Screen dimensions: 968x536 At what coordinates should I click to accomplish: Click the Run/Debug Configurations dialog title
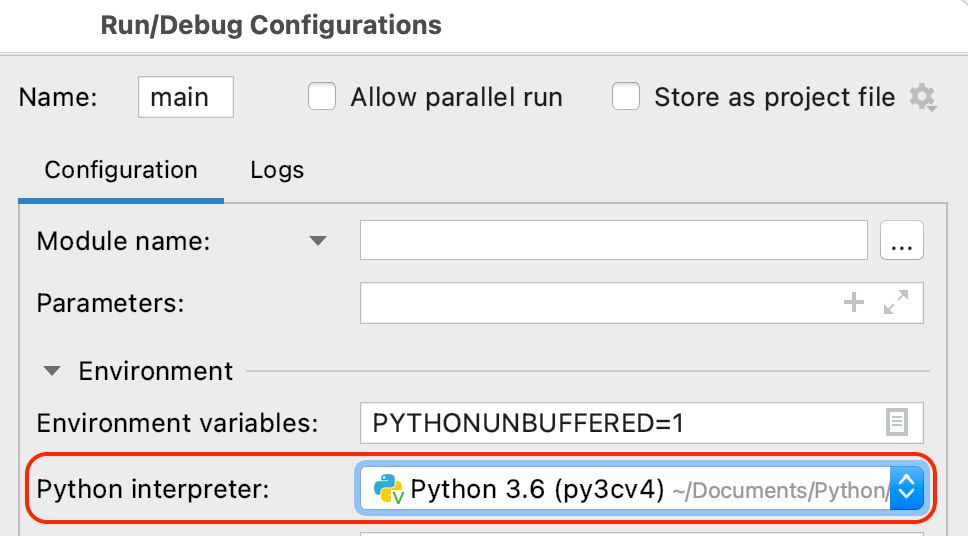(271, 25)
